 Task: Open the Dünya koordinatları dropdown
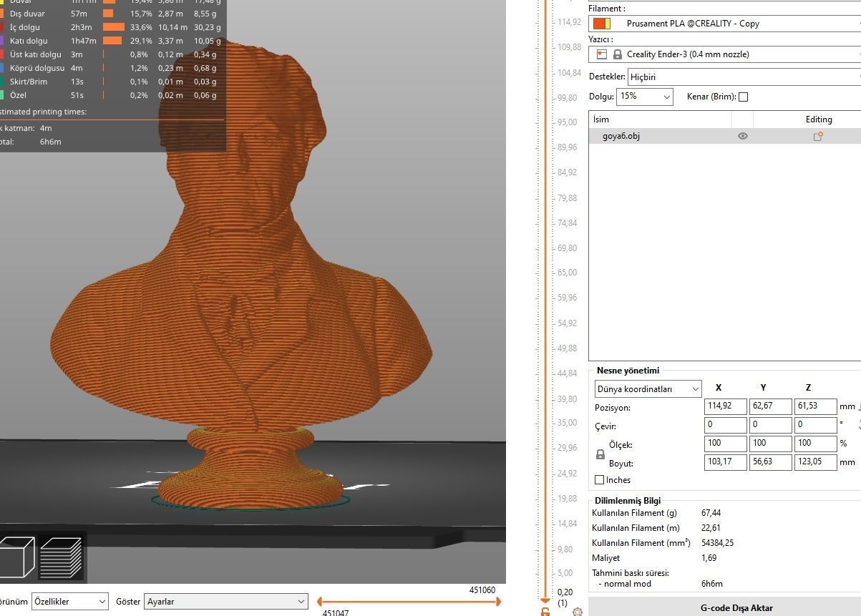(648, 389)
